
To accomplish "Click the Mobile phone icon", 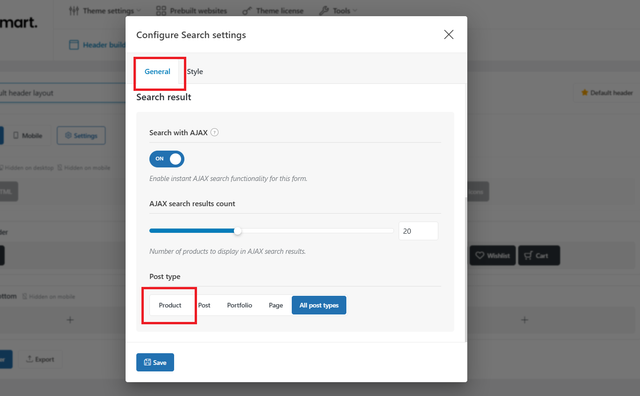I will (16, 136).
